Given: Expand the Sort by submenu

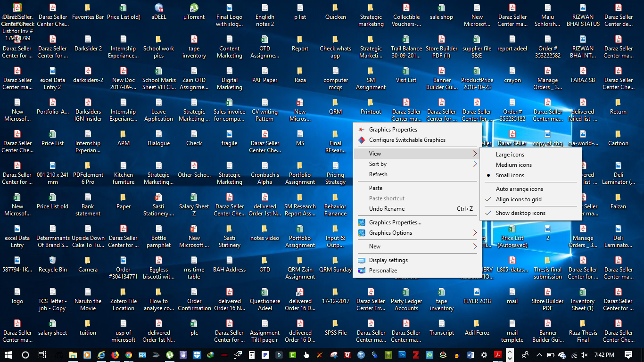Looking at the screenshot, I should pos(377,164).
